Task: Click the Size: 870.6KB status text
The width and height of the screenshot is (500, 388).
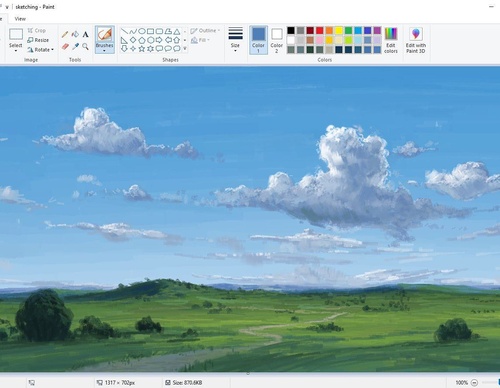Action: [x=187, y=383]
